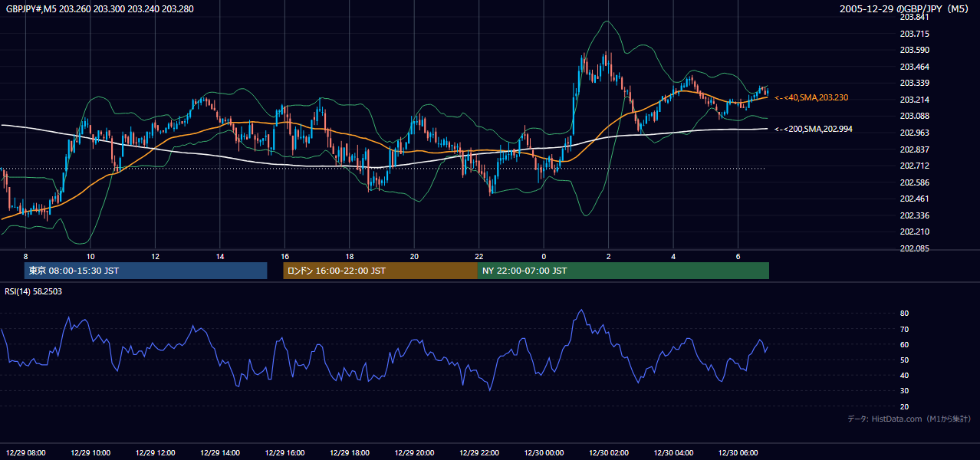Click the NY 22:00-07:00 JST session bar
980x460 pixels.
[623, 271]
